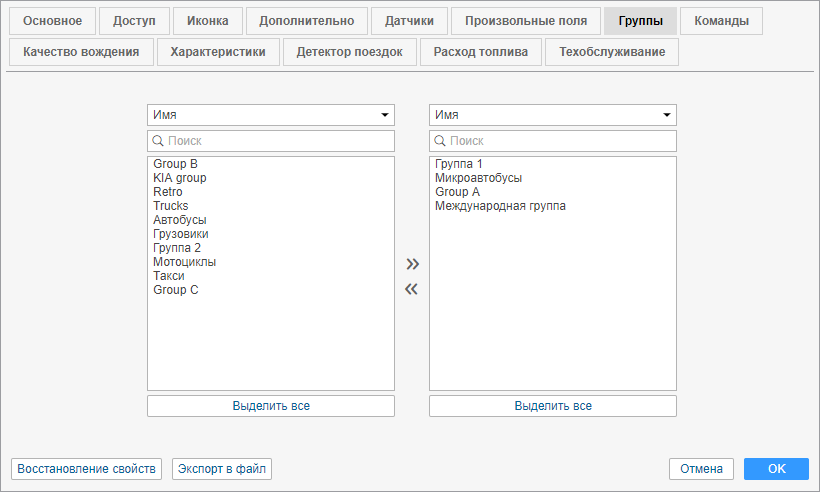820x492 pixels.
Task: Click the Восстановление свойств button
Action: 86,469
